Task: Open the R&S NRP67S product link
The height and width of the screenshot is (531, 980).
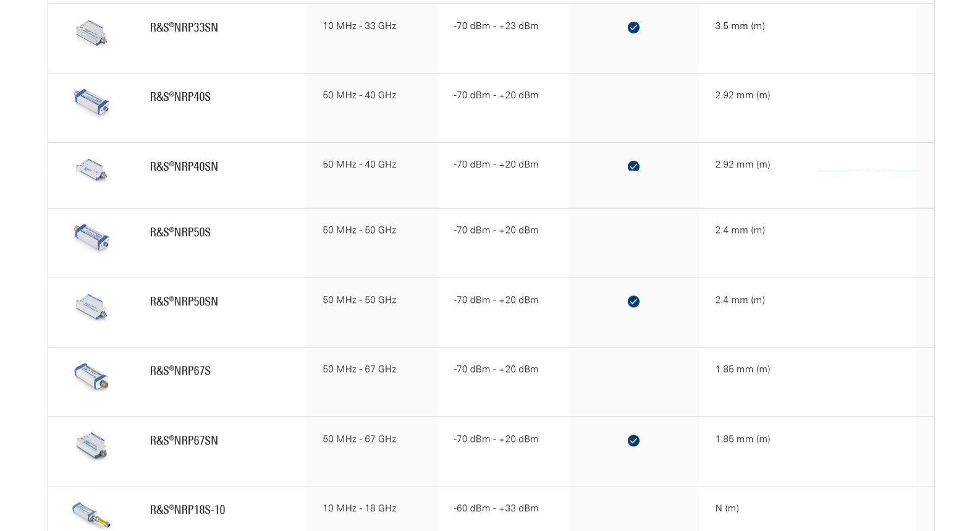Action: coord(180,371)
